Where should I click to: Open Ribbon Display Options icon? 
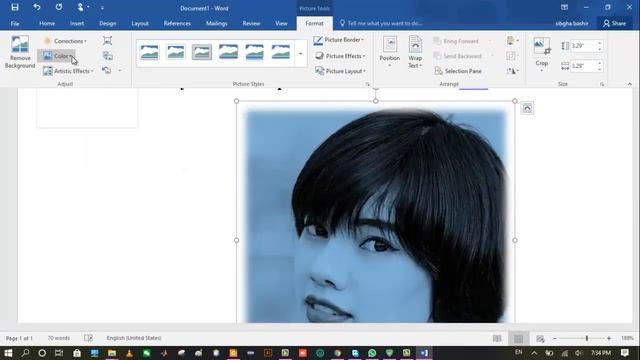[564, 7]
